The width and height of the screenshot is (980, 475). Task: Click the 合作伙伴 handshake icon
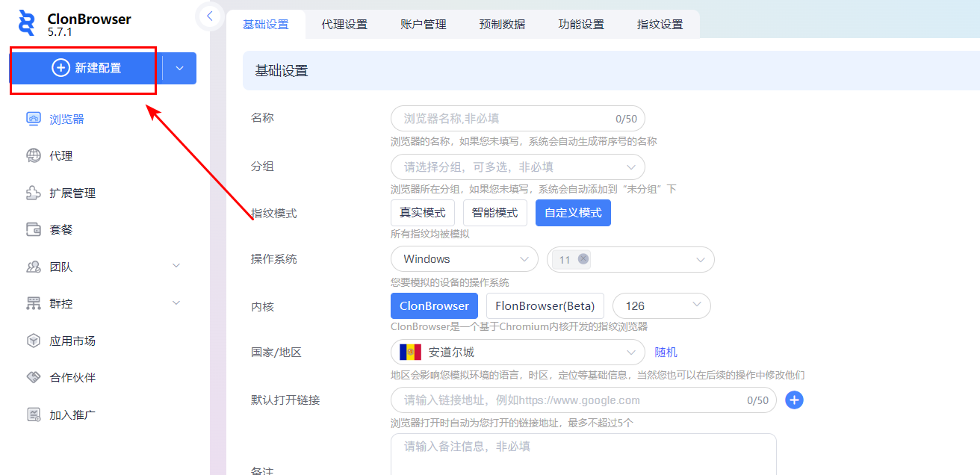pos(34,377)
